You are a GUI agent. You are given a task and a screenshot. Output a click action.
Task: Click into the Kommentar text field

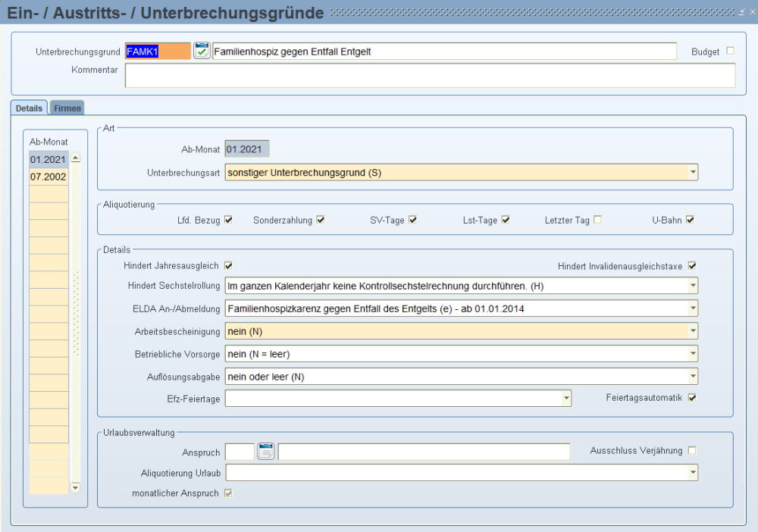tap(430, 75)
